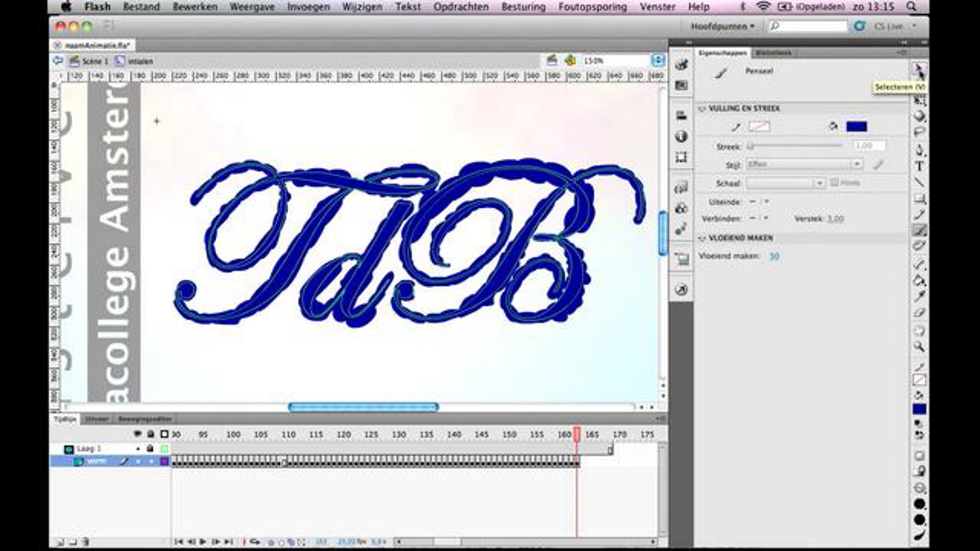This screenshot has height=551, width=980.
Task: Click the blue fill color swatch
Action: point(856,127)
